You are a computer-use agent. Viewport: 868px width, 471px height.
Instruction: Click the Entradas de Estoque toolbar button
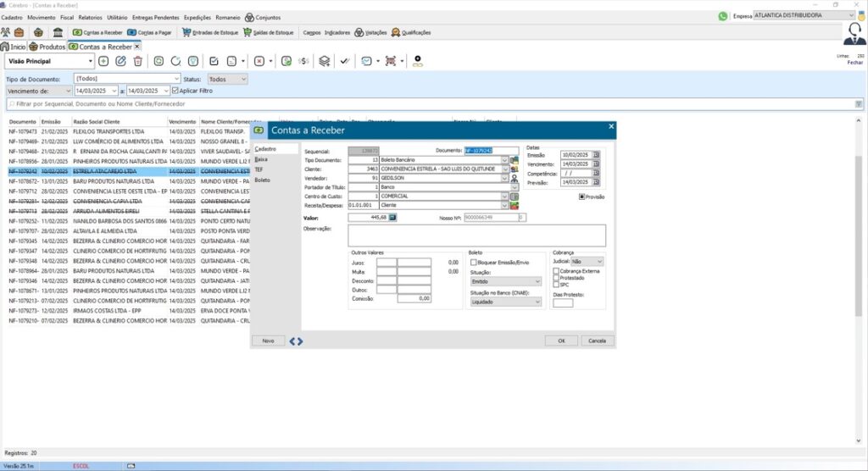click(210, 33)
